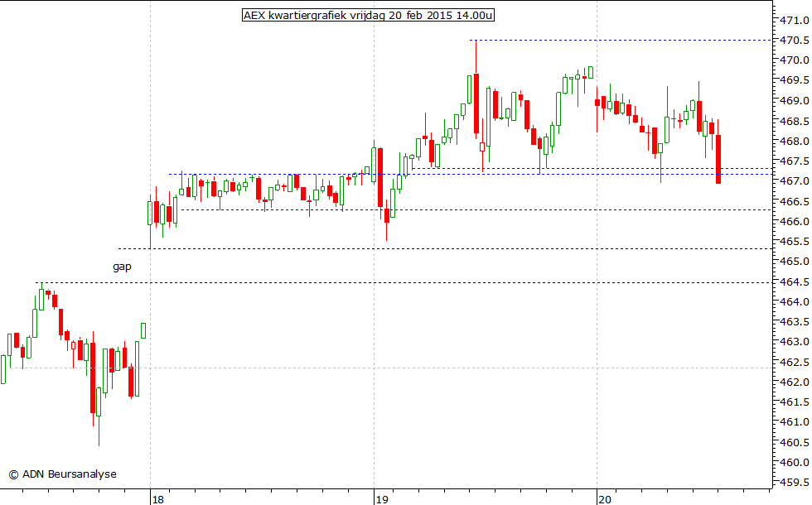Click the 466.5 price axis label
Viewport: 812px width, 505px height.
tap(795, 201)
